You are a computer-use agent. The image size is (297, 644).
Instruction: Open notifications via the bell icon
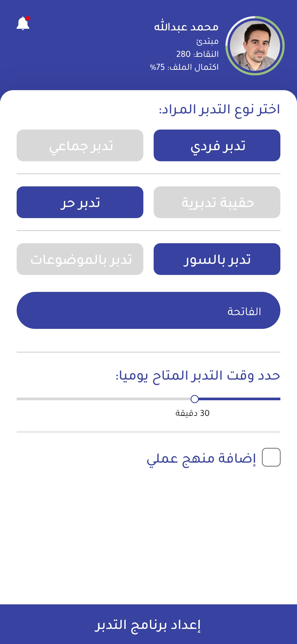(x=23, y=23)
